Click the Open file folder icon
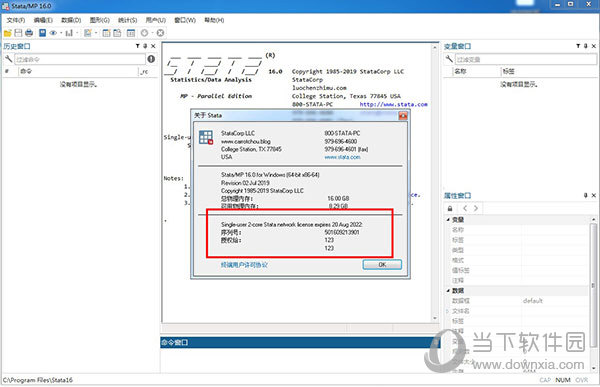 7,33
